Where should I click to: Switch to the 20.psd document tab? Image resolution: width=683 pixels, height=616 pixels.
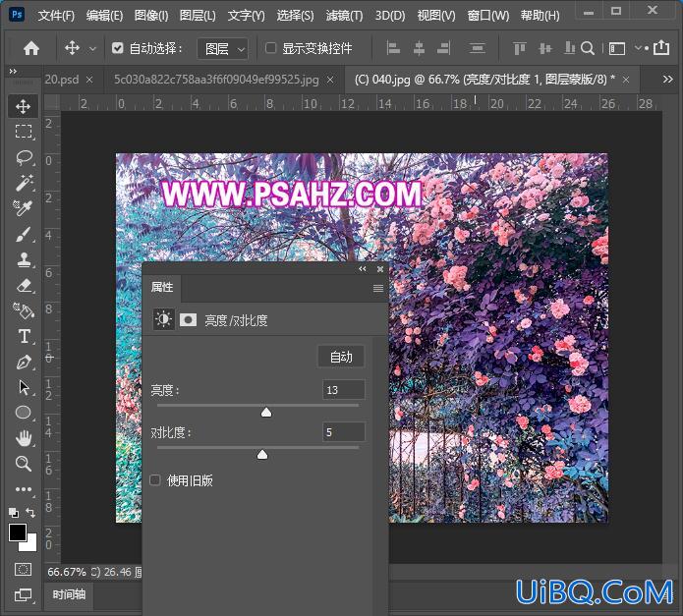tap(61, 80)
